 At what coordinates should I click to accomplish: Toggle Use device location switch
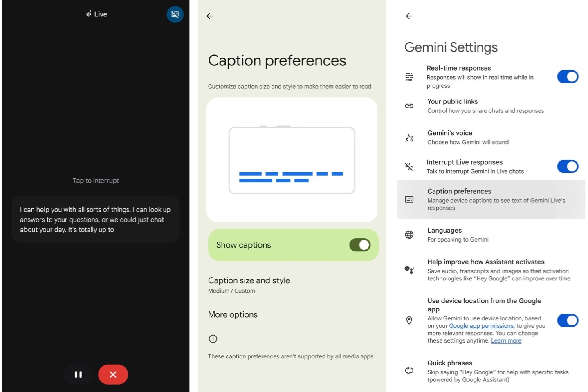pyautogui.click(x=568, y=320)
